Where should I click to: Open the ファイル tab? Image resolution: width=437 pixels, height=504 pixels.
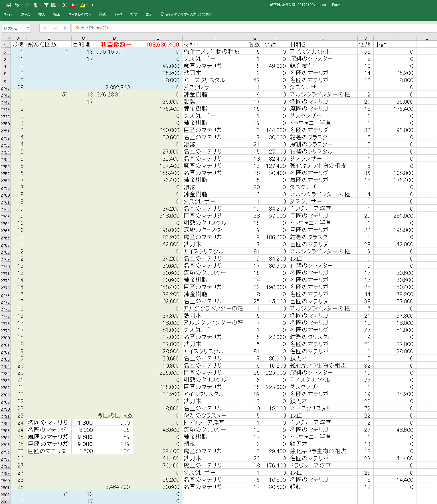[x=8, y=15]
